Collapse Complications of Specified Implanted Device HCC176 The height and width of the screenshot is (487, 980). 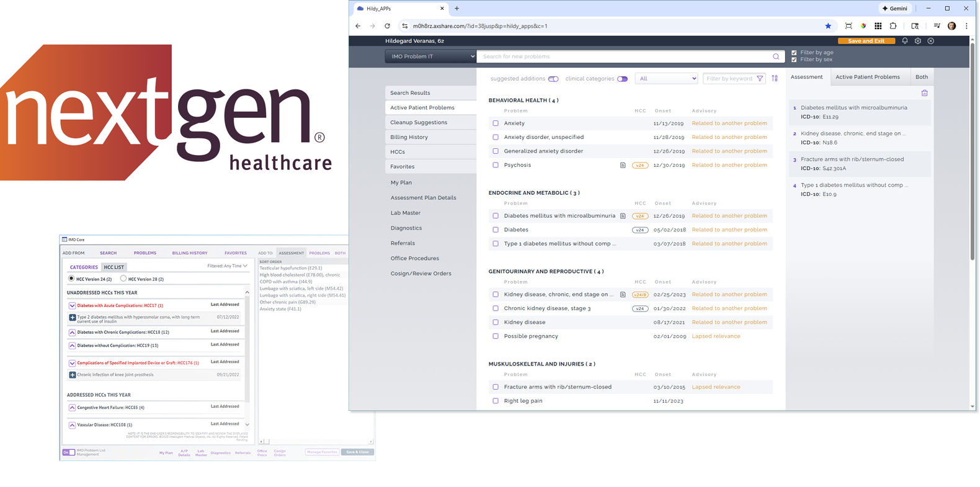(x=72, y=363)
